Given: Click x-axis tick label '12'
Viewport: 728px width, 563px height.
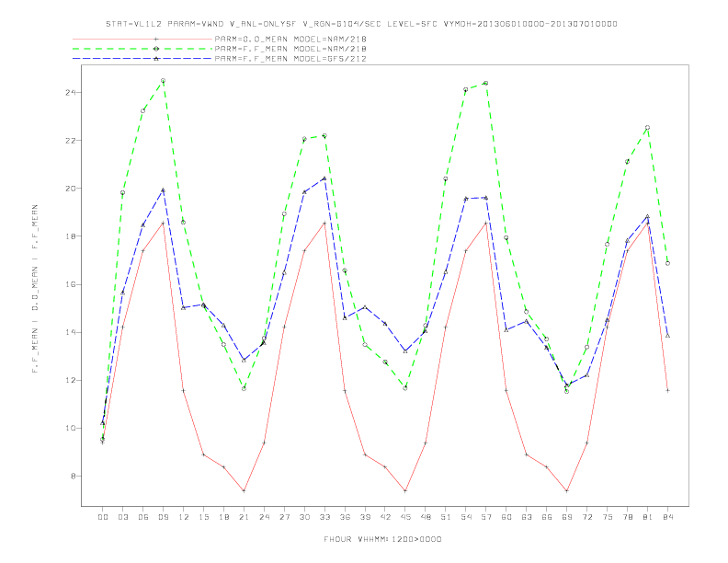Looking at the screenshot, I should [184, 517].
